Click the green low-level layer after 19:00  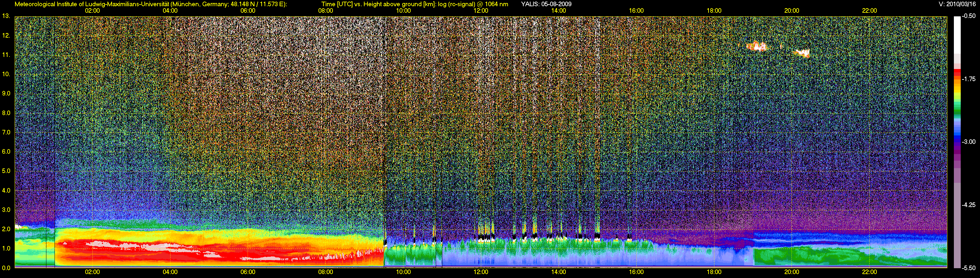coord(799,256)
